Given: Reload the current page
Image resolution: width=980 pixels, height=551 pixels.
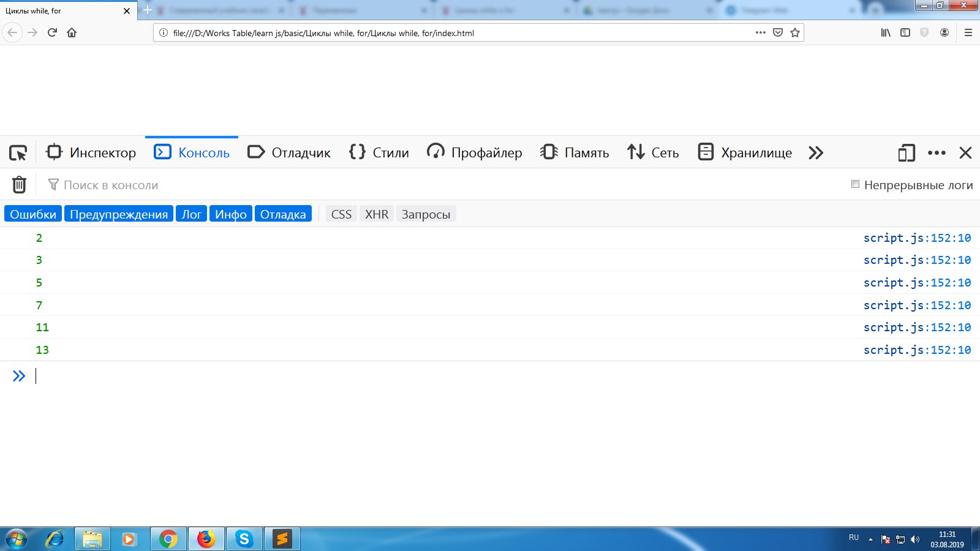Looking at the screenshot, I should (x=52, y=32).
